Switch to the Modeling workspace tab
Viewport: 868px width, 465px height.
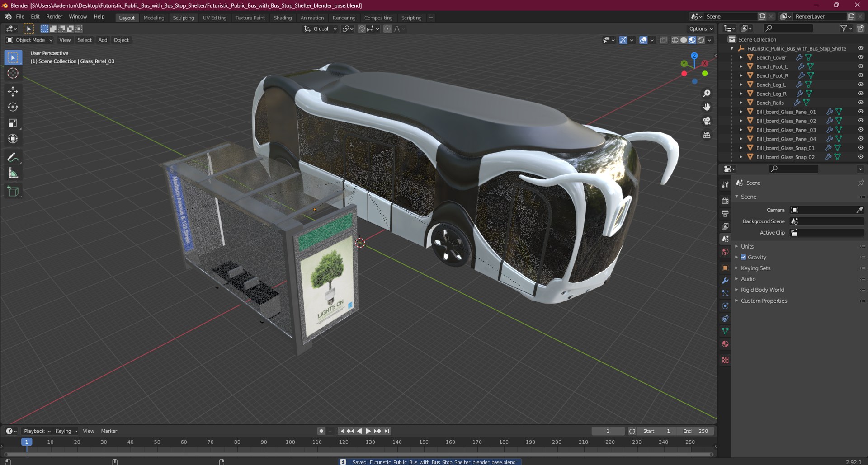pyautogui.click(x=154, y=18)
